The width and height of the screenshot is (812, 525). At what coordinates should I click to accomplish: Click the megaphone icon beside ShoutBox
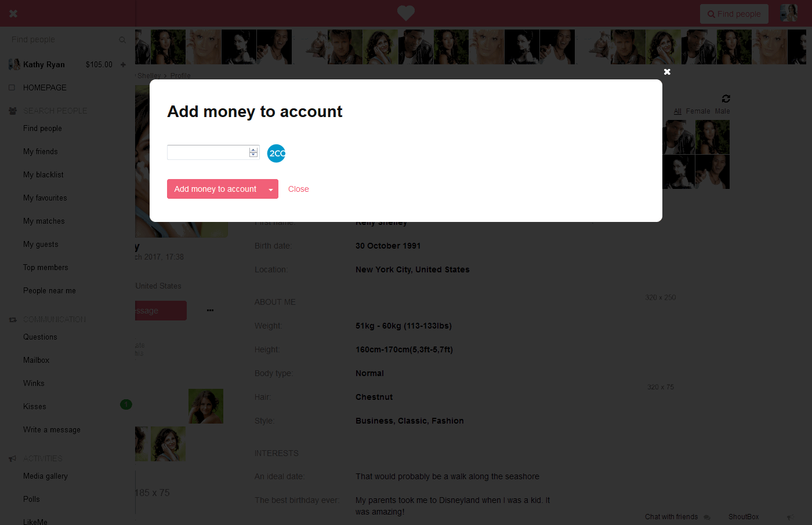pos(790,517)
